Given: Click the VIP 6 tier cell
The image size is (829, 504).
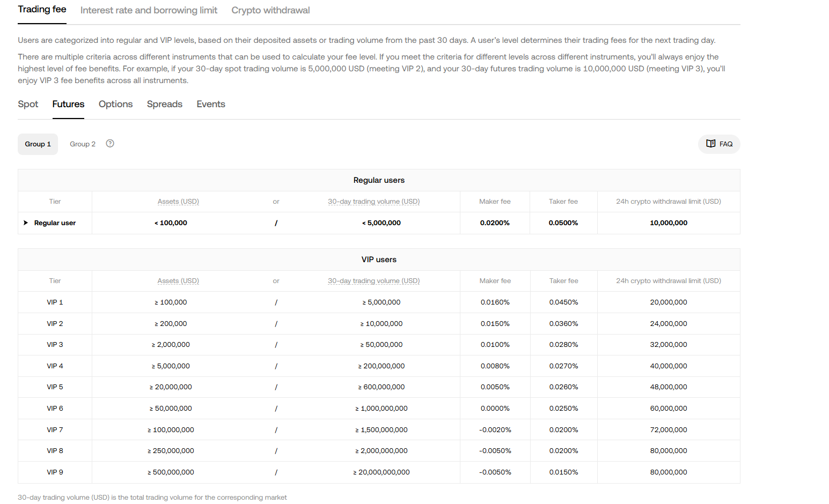Looking at the screenshot, I should pos(55,409).
